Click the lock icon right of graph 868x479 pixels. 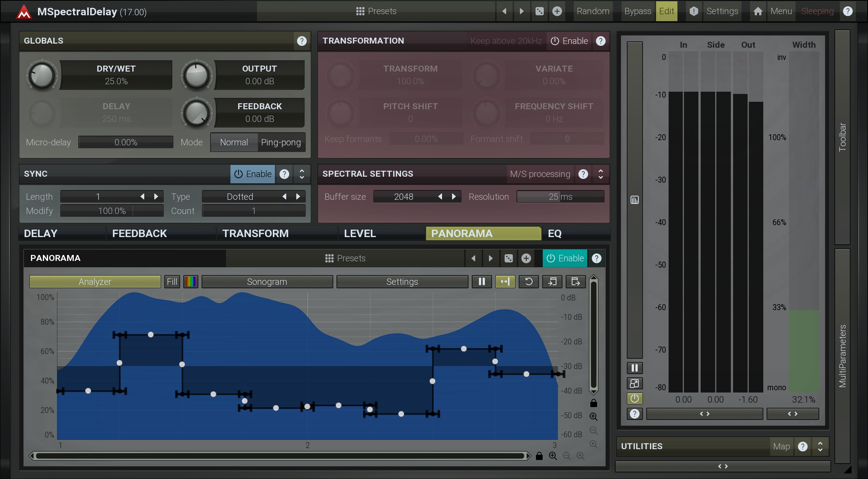594,403
